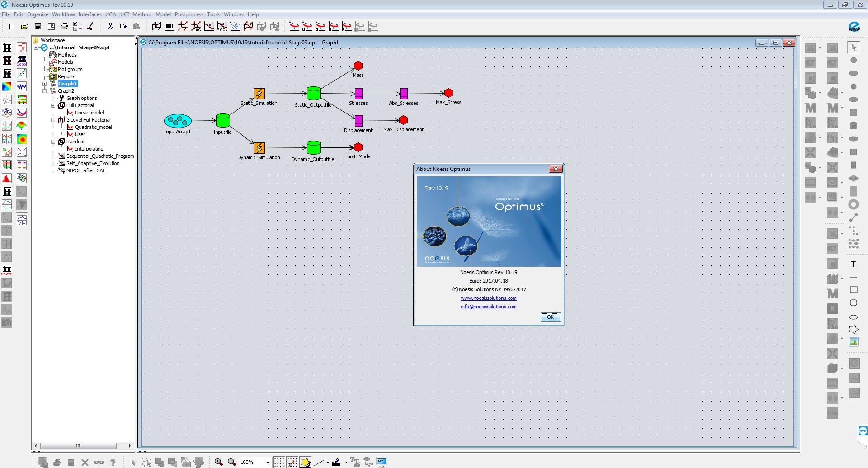Click the Static_Simulation node in the graph
868x468 pixels.
259,94
